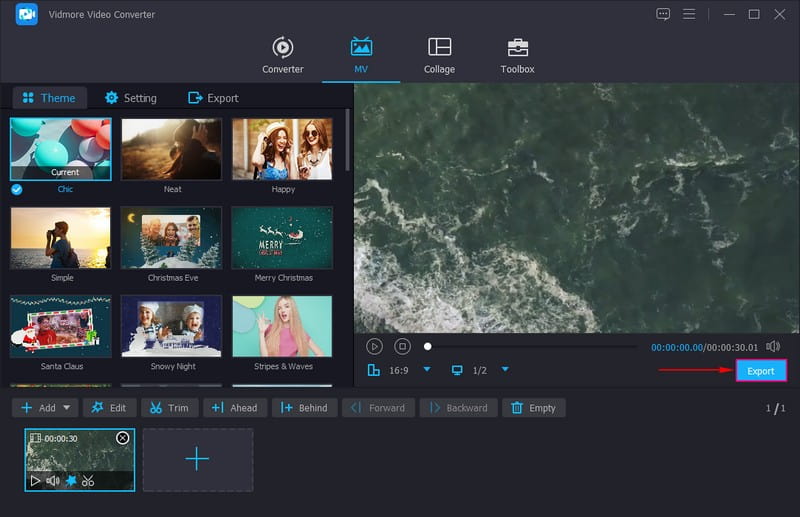The height and width of the screenshot is (517, 800).
Task: Mute the preview volume speaker icon
Action: coord(773,346)
